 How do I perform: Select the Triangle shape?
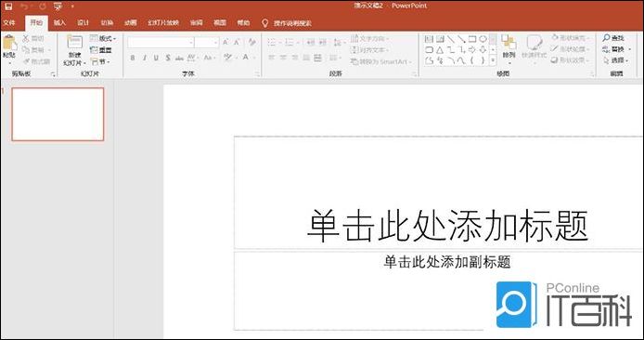(440, 50)
